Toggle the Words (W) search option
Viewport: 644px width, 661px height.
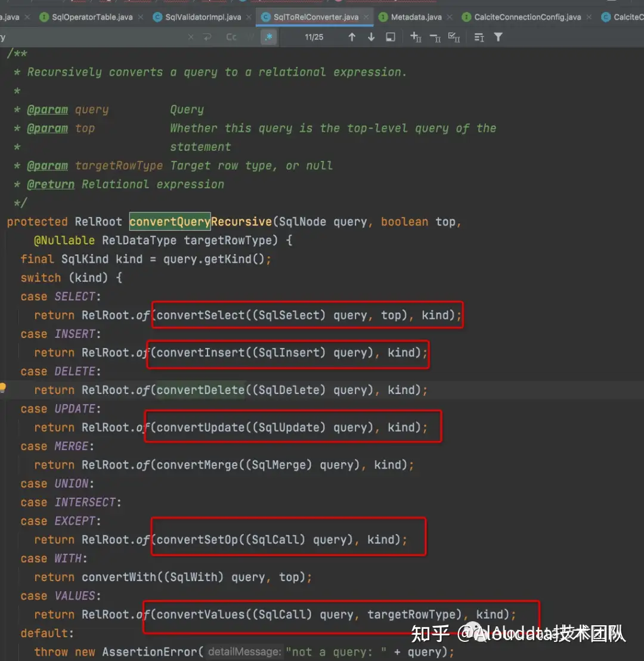click(x=250, y=37)
